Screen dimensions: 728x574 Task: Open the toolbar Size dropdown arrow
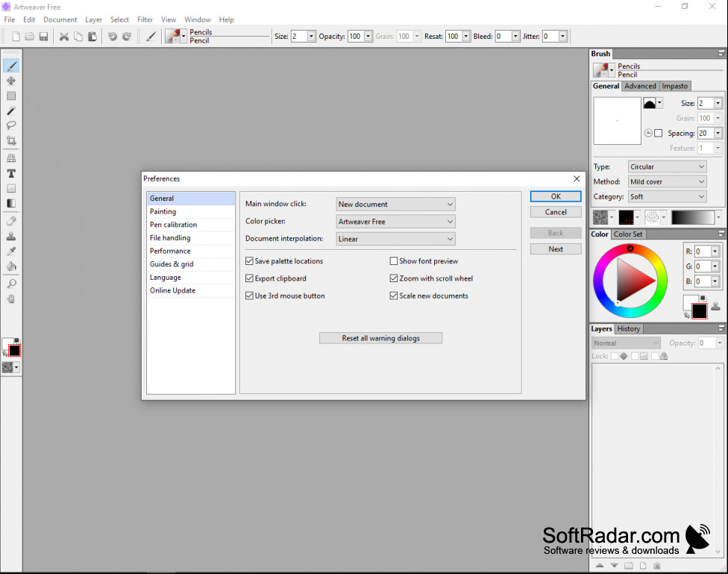click(311, 37)
